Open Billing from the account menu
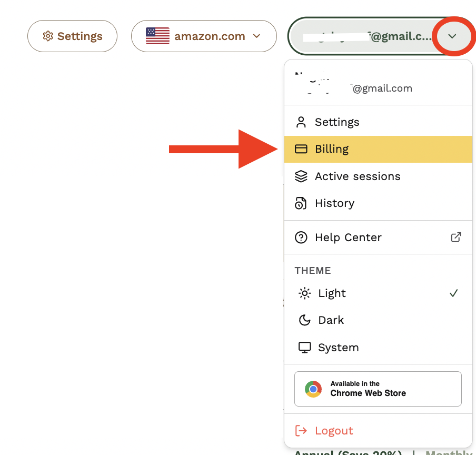Viewport: 476px width, 455px height. [x=378, y=149]
